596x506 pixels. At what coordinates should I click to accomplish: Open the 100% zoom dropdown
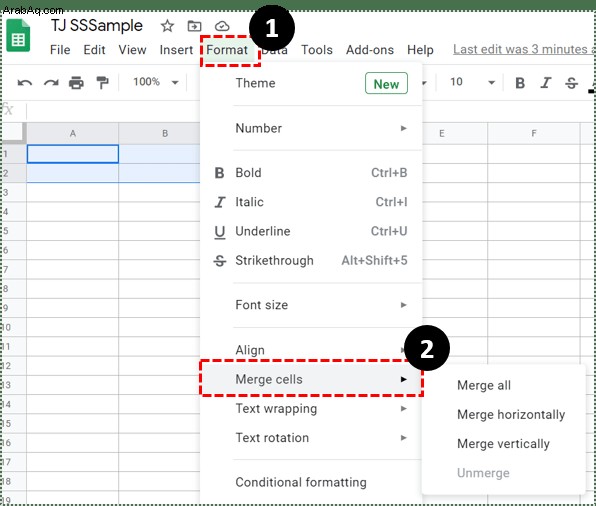coord(155,82)
